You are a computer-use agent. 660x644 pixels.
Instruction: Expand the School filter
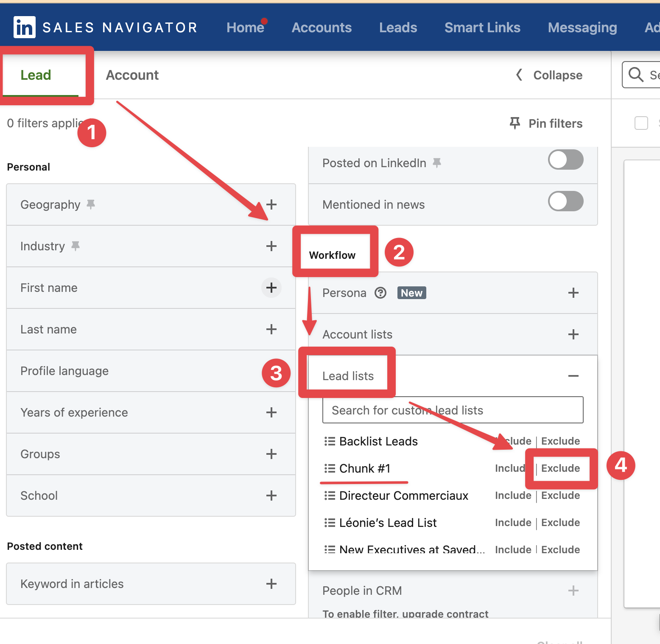coord(271,496)
